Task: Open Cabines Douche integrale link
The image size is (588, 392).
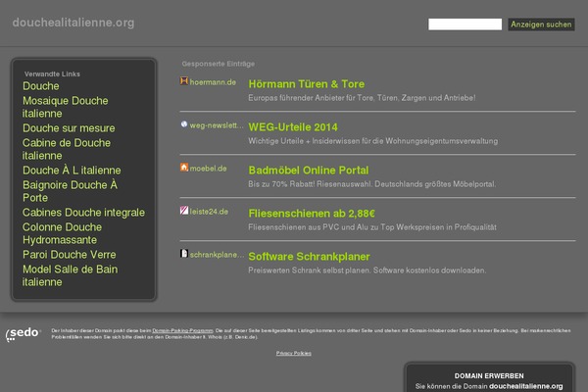Action: 83,213
